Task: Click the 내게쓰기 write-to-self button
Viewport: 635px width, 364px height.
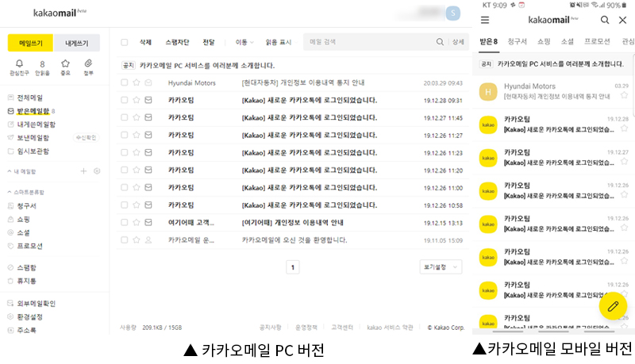Action: point(77,43)
